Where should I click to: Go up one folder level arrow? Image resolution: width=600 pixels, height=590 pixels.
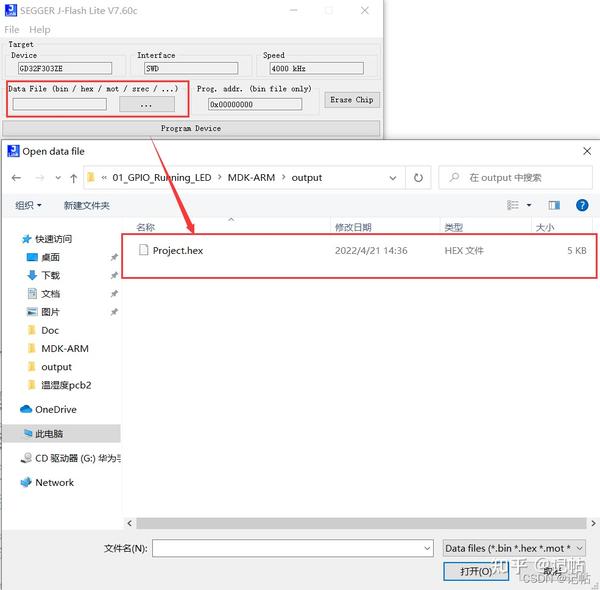[73, 178]
